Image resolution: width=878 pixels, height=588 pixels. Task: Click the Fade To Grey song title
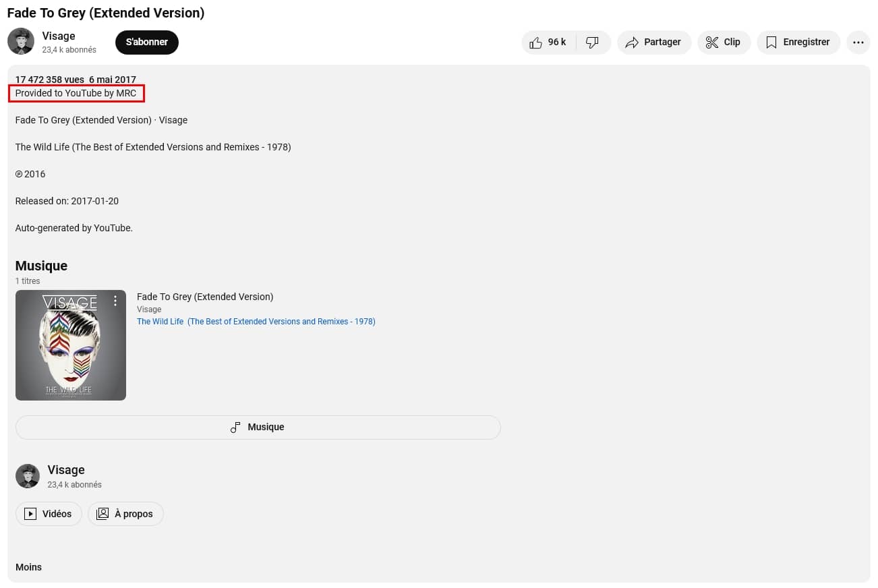(x=205, y=297)
